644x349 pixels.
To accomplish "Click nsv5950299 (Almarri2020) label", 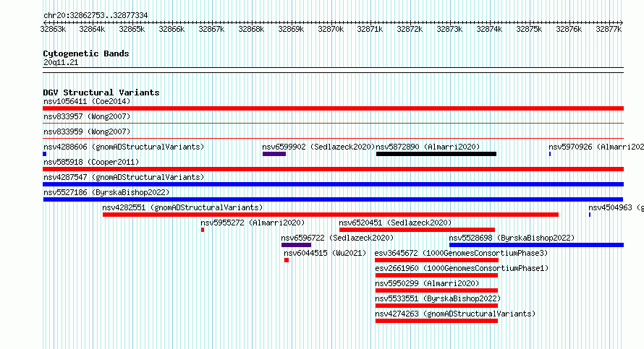I will (x=427, y=283).
